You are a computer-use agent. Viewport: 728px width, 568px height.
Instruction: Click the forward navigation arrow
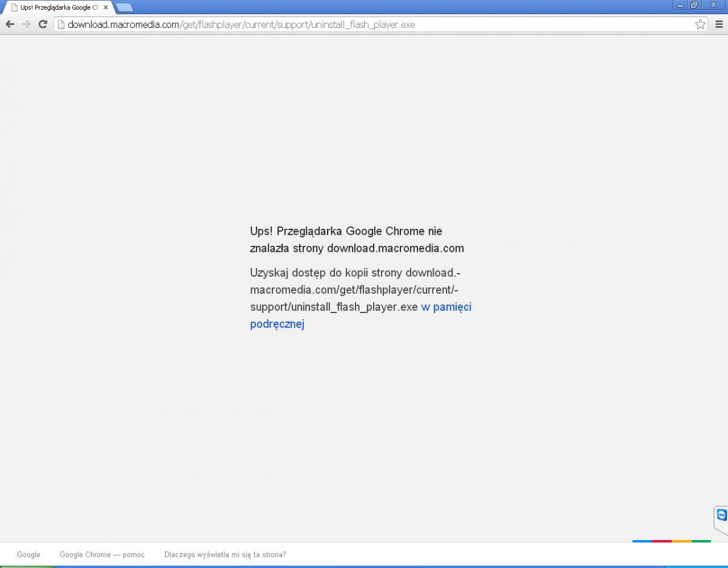pos(26,24)
